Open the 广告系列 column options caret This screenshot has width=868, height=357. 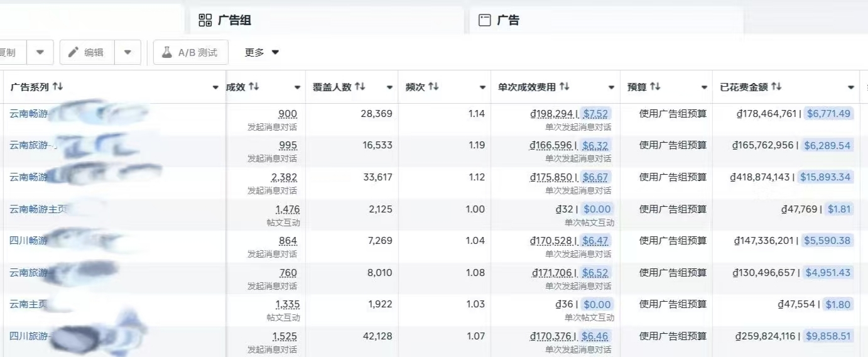coord(215,87)
